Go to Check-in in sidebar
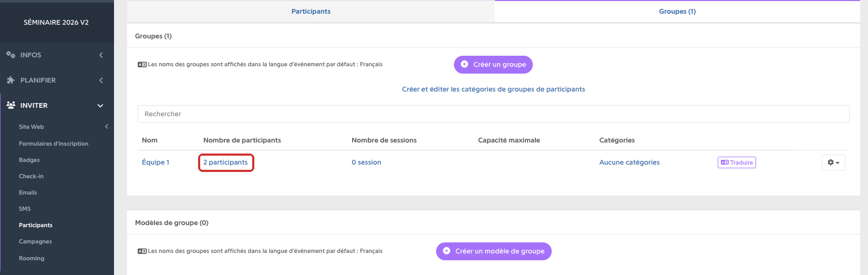The image size is (868, 275). point(31,176)
